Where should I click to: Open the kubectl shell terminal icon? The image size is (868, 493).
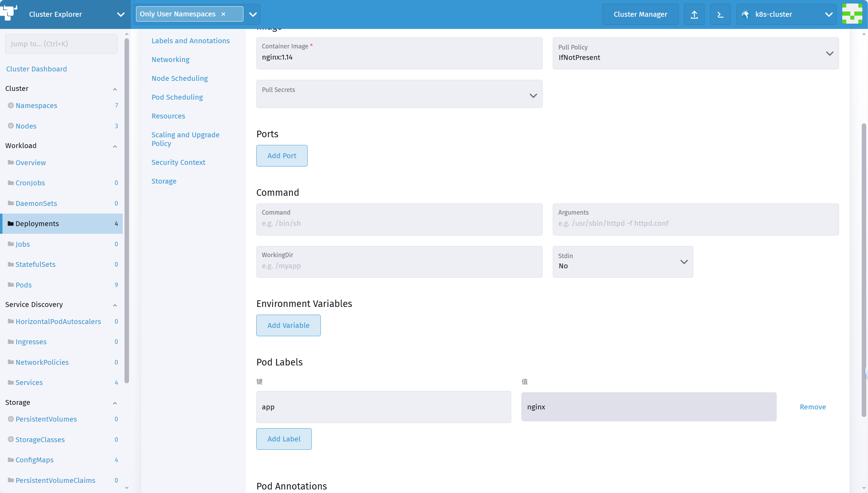(720, 14)
